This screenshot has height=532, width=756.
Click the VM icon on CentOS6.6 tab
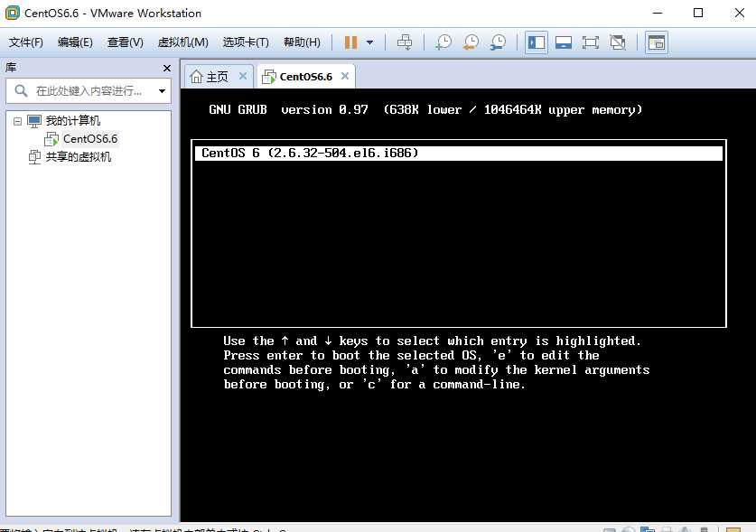point(268,77)
